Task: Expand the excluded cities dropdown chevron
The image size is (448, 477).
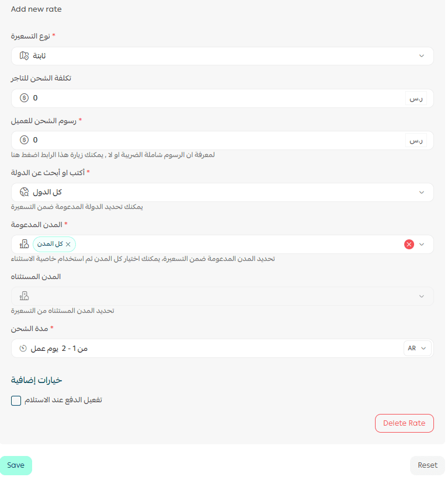Action: [422, 297]
